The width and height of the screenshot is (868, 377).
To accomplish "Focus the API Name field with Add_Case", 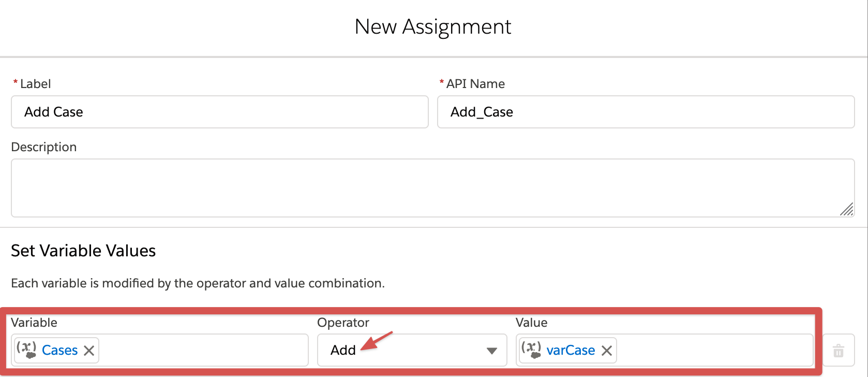I will pos(646,112).
